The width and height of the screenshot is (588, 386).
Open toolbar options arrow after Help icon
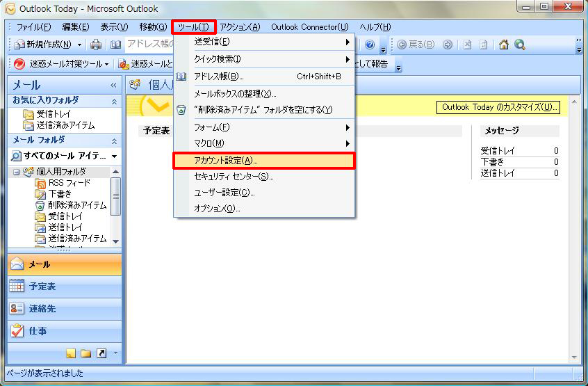pos(383,49)
